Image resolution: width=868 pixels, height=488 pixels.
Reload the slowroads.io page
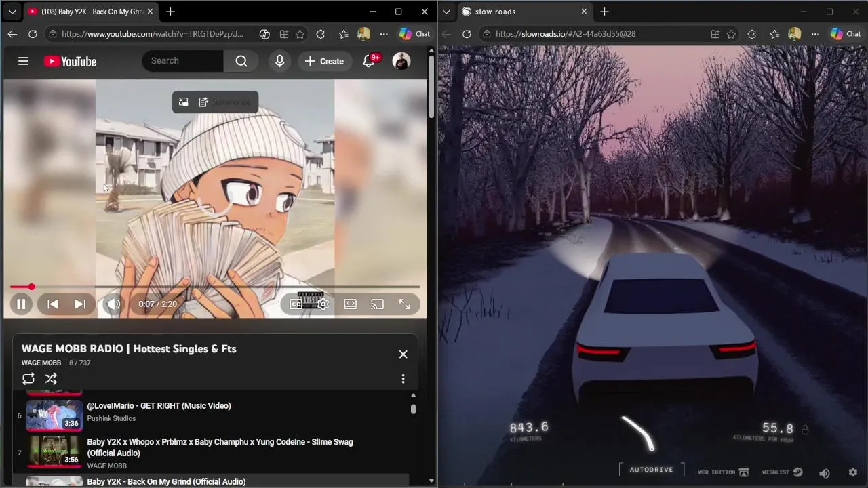tap(467, 34)
